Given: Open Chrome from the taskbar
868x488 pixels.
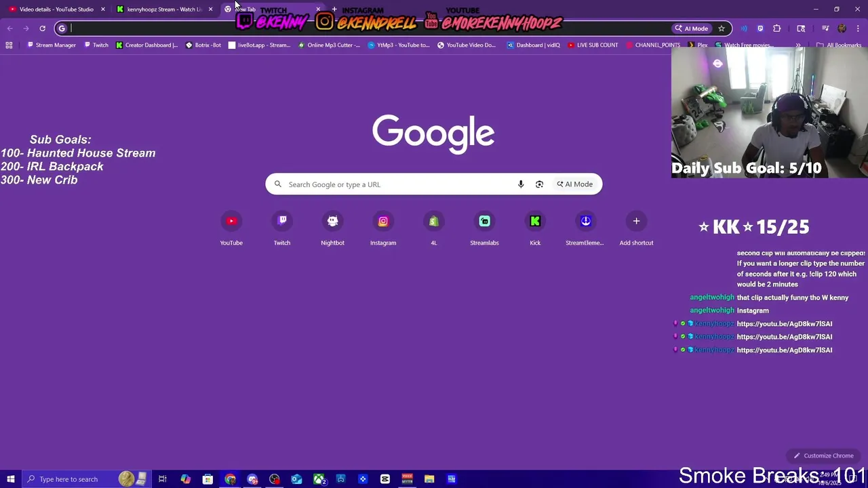Looking at the screenshot, I should pyautogui.click(x=230, y=479).
